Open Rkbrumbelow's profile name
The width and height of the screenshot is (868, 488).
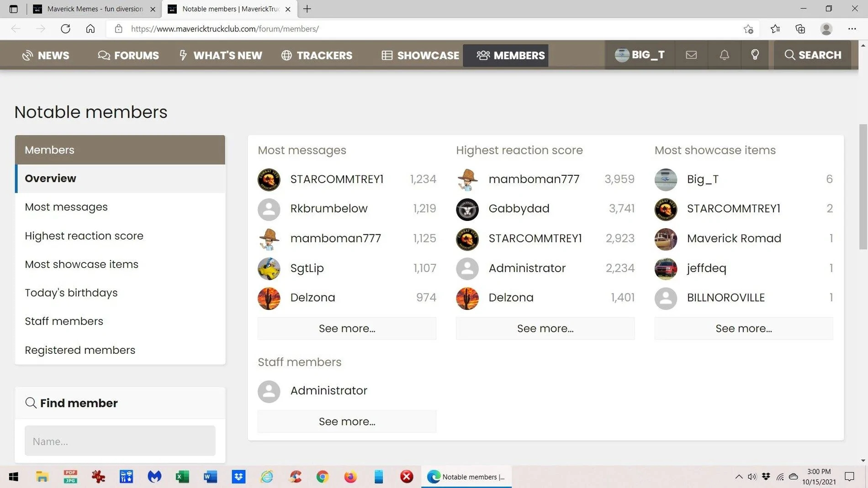(x=329, y=208)
